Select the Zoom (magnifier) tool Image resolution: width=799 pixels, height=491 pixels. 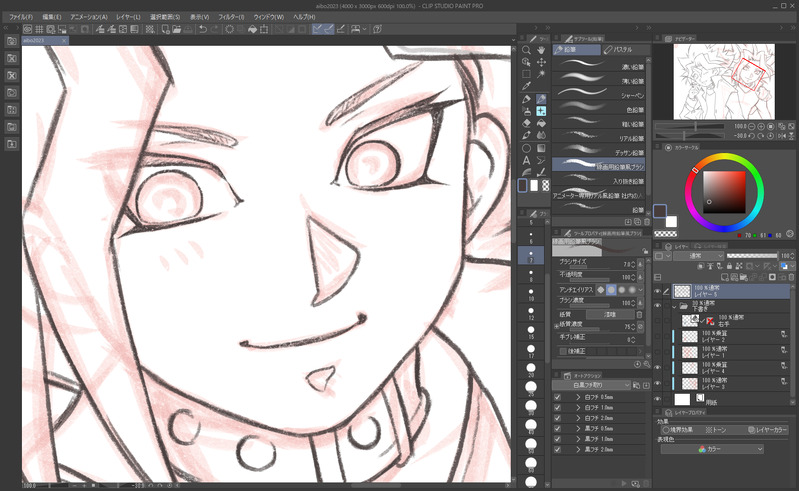coord(526,50)
